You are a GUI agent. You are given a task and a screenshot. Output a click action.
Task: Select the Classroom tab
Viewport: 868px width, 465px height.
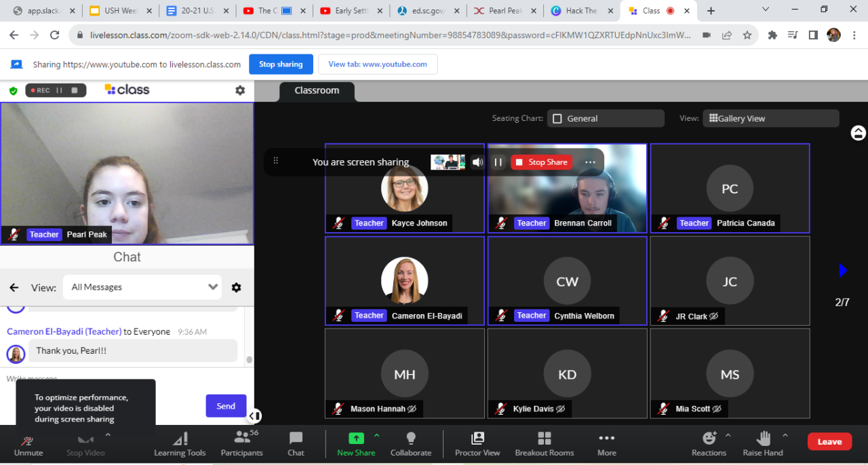pyautogui.click(x=317, y=91)
